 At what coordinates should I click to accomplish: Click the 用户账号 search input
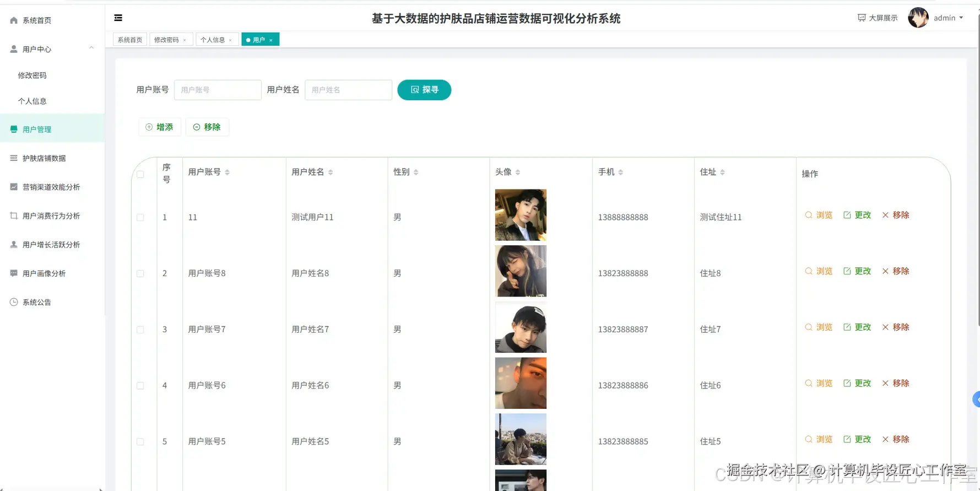tap(218, 90)
